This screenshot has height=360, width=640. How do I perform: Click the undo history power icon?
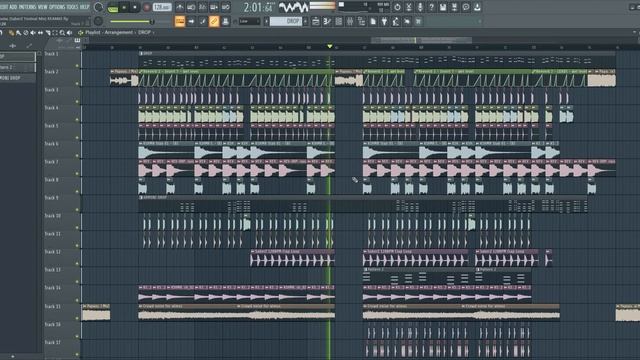(397, 7)
